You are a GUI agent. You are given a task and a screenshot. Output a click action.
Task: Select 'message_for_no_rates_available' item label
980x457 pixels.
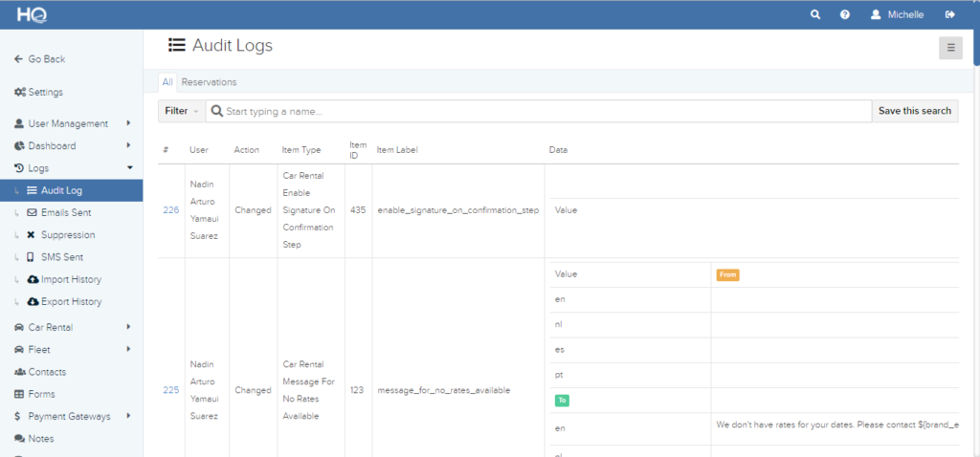[444, 390]
